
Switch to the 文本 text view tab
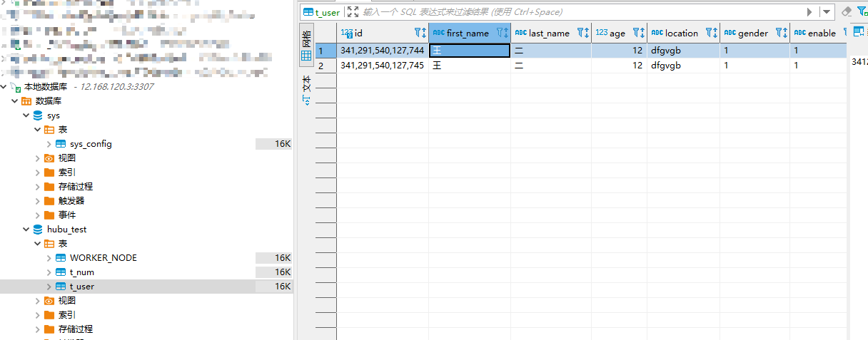306,91
